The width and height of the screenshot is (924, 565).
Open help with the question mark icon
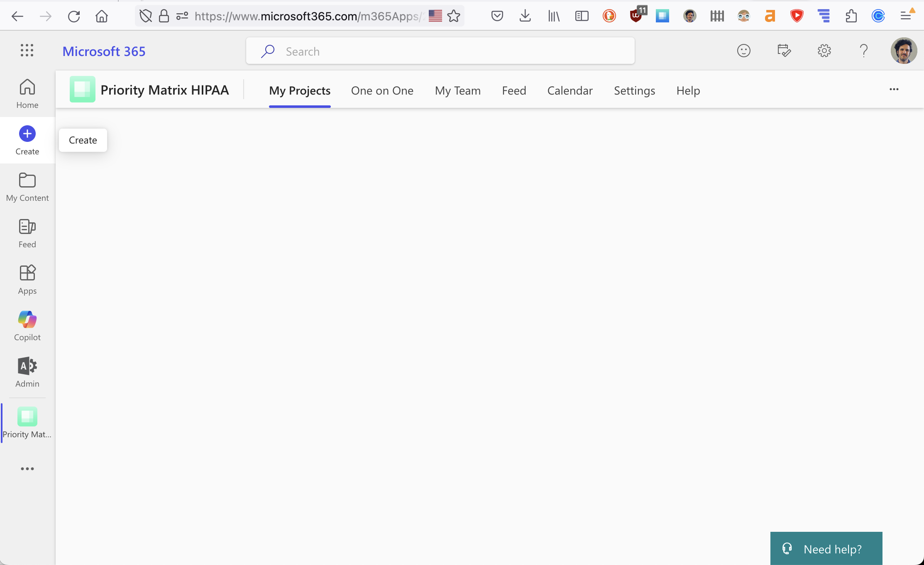click(864, 51)
